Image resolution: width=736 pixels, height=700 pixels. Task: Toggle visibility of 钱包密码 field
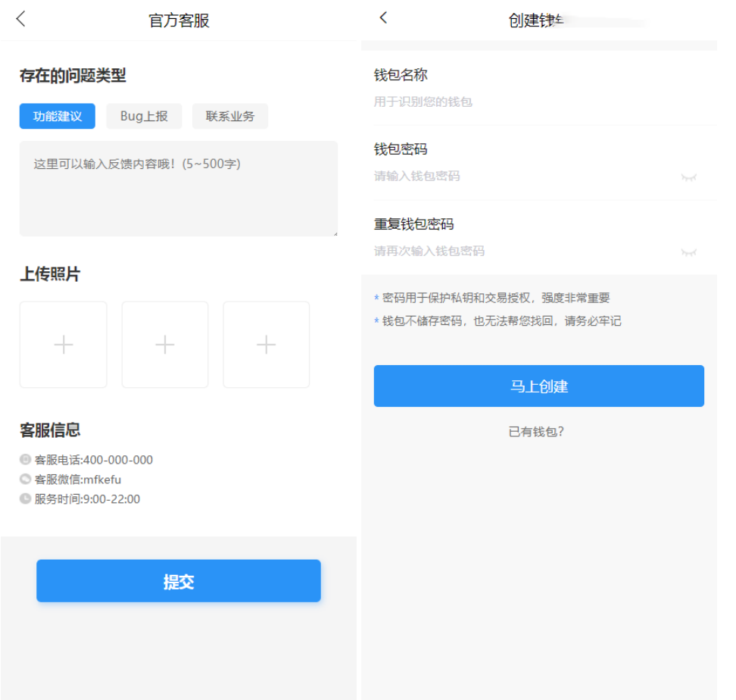coord(688,177)
